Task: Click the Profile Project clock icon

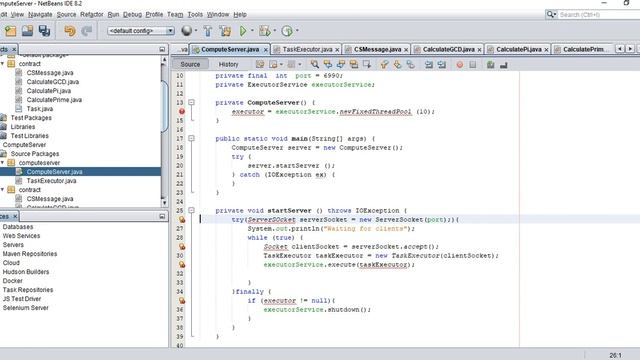Action: 287,31
